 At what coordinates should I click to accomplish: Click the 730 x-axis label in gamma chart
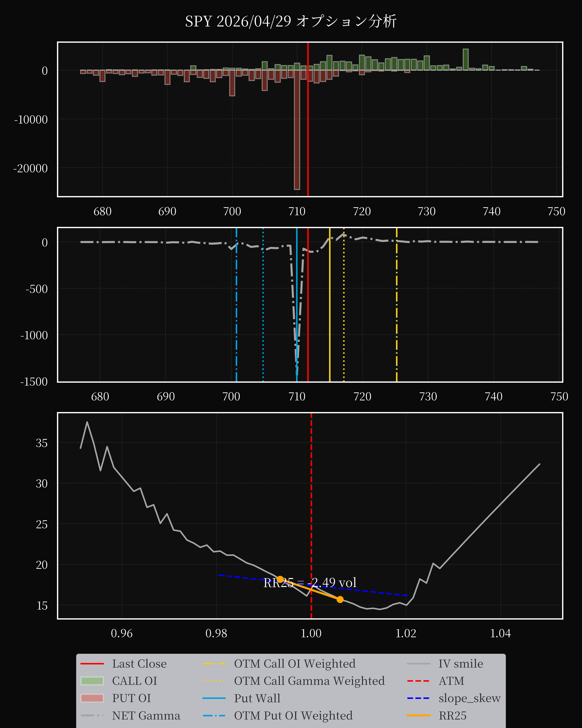coord(428,397)
